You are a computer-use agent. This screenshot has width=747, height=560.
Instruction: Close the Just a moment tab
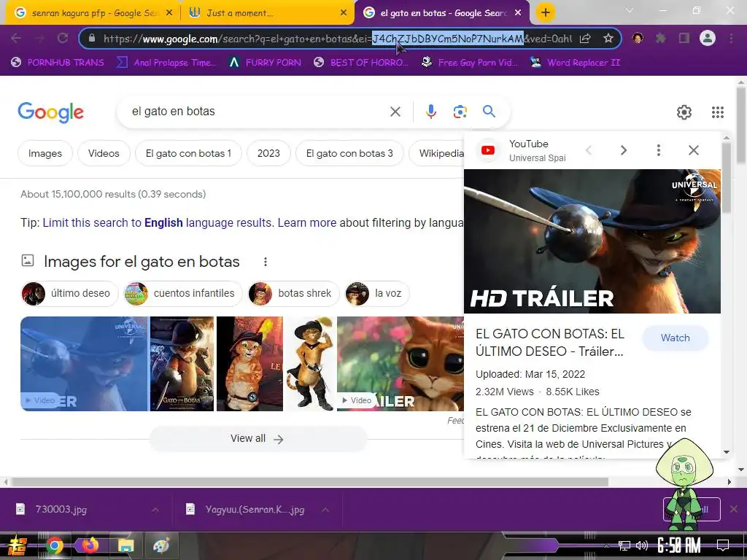click(344, 13)
